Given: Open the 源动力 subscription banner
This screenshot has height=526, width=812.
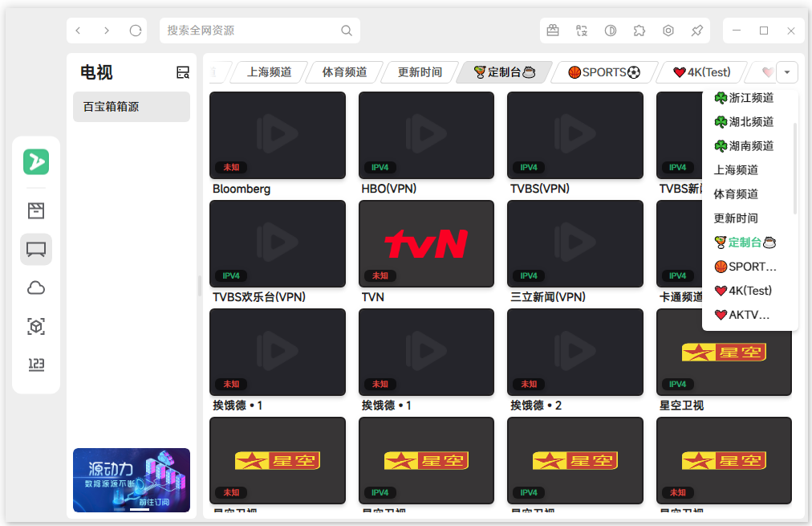Looking at the screenshot, I should [132, 480].
